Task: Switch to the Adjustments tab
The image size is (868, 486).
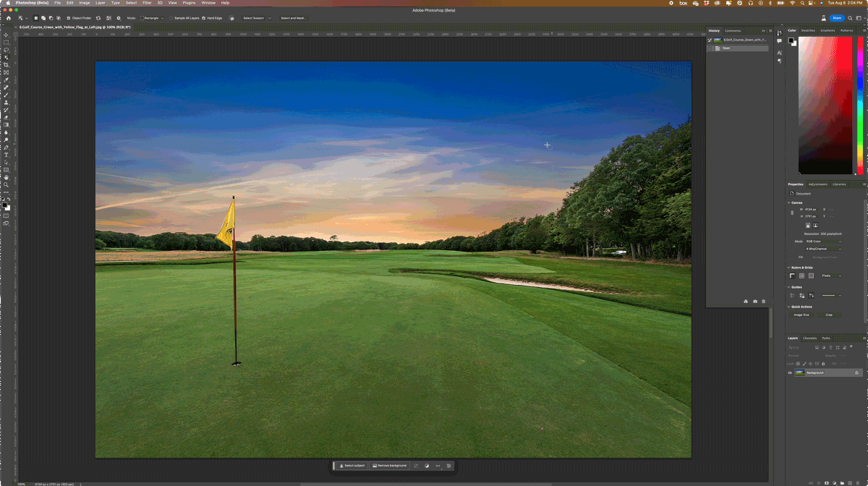Action: [817, 184]
